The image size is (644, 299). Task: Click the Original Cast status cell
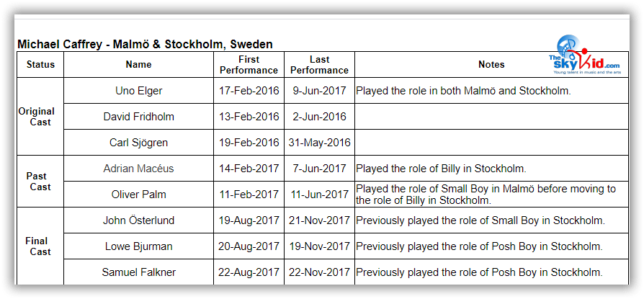point(37,117)
